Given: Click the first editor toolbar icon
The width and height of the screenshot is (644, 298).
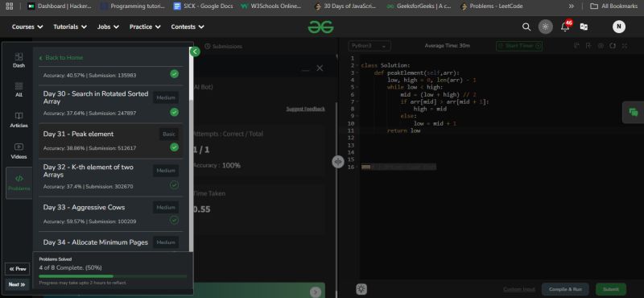Looking at the screenshot, I should (576, 46).
